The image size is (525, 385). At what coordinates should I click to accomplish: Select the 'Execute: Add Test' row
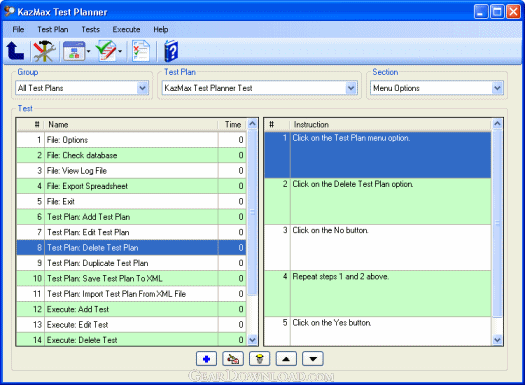(x=131, y=309)
